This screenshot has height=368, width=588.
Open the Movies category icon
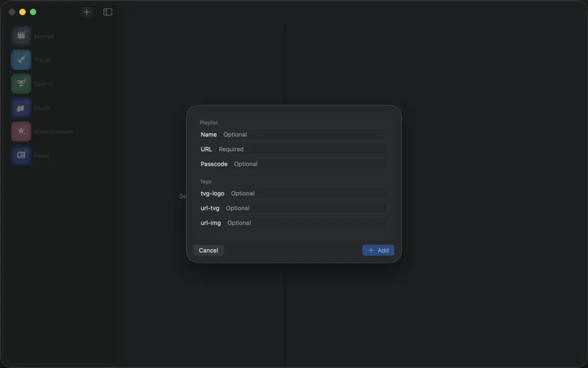[21, 36]
